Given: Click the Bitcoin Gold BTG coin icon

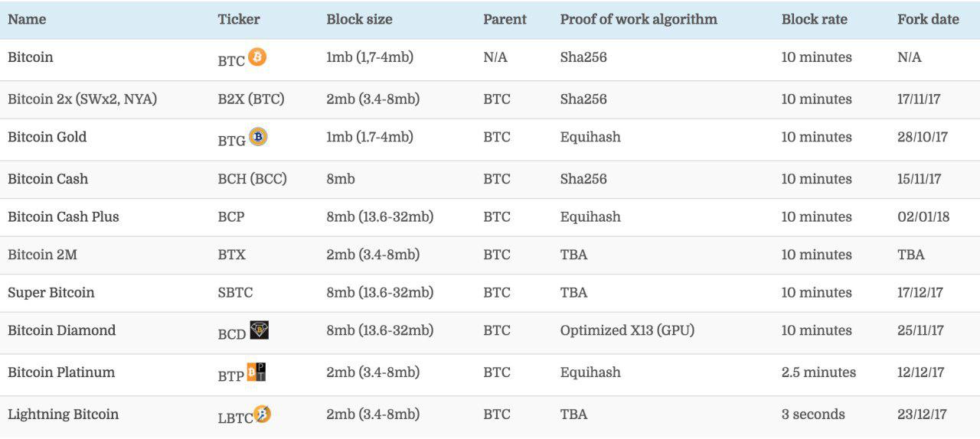Looking at the screenshot, I should 258,137.
